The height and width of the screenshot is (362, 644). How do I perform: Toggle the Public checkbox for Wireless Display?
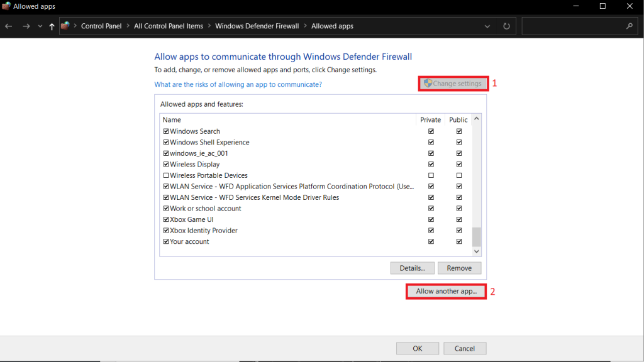point(459,163)
